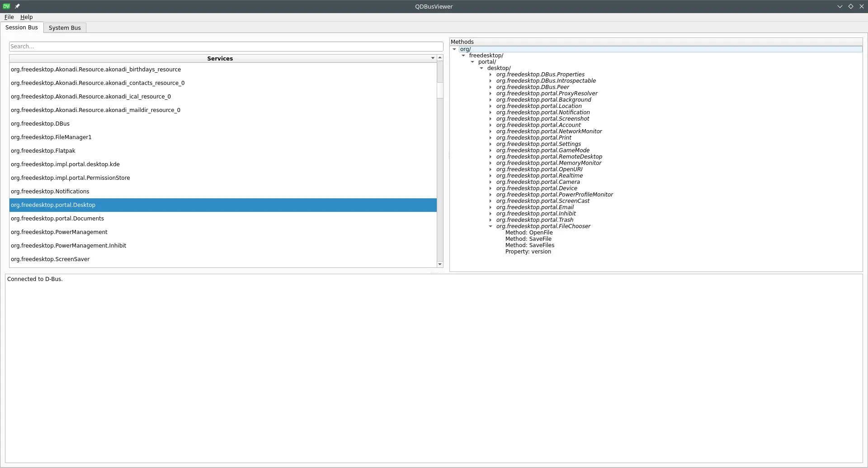
Task: Collapse the desktop/ path node
Action: [x=481, y=68]
